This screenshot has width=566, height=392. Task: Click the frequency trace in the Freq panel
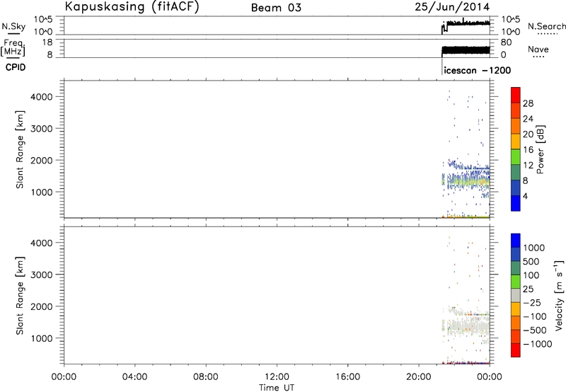pyautogui.click(x=466, y=50)
